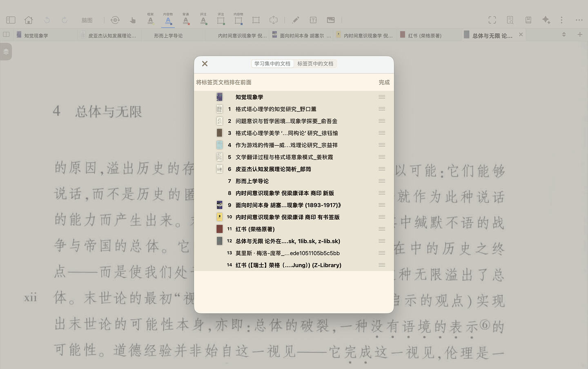Open the sync settings gear icon
This screenshot has width=588, height=369.
[115, 20]
